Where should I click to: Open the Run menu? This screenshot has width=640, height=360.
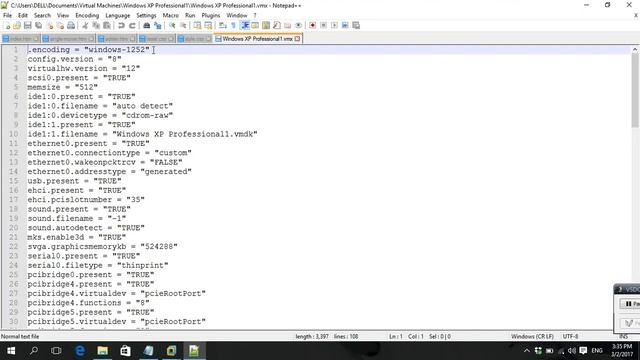point(190,15)
